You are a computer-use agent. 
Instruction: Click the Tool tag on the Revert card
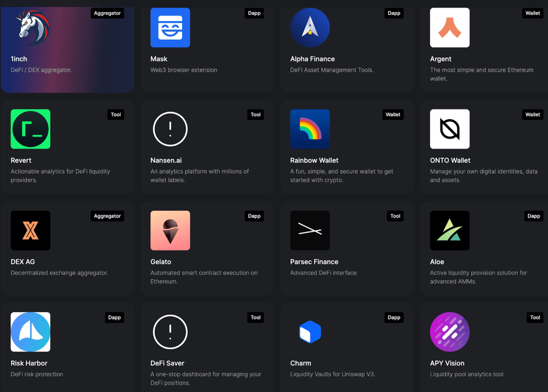116,115
